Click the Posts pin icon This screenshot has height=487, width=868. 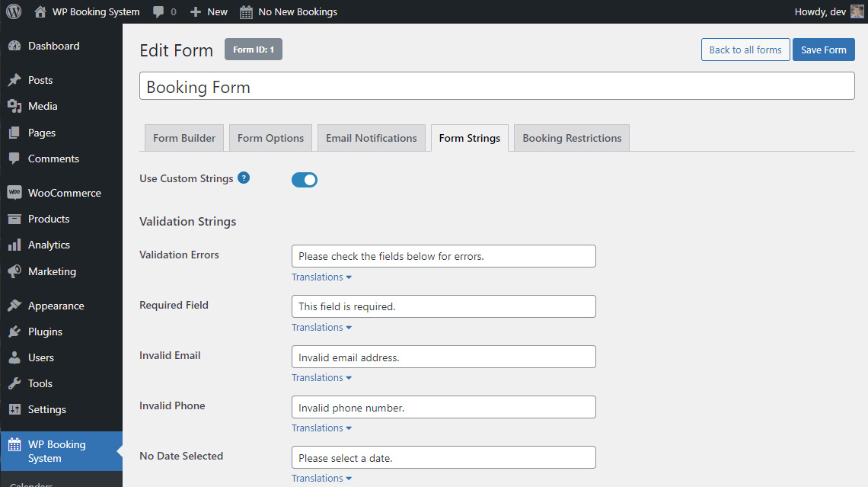(x=15, y=80)
